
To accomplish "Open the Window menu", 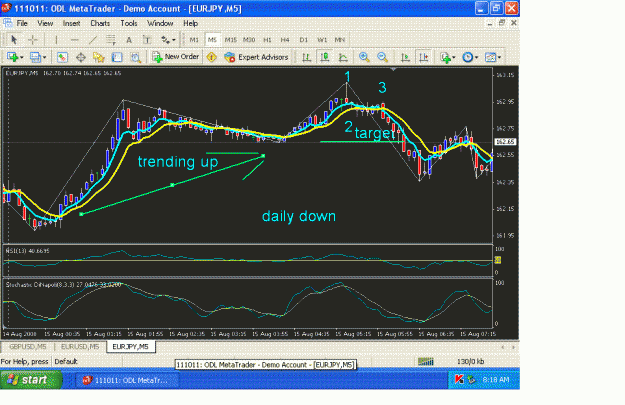I will pyautogui.click(x=160, y=23).
